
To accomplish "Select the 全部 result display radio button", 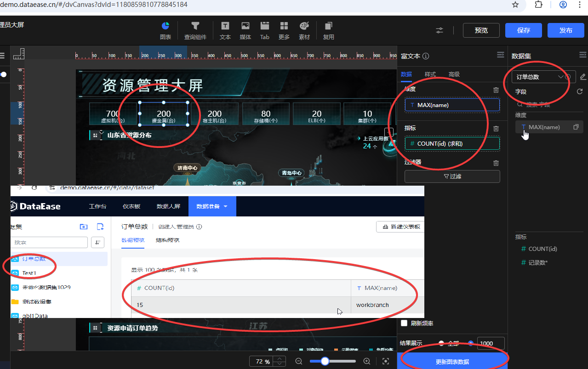I will [441, 343].
